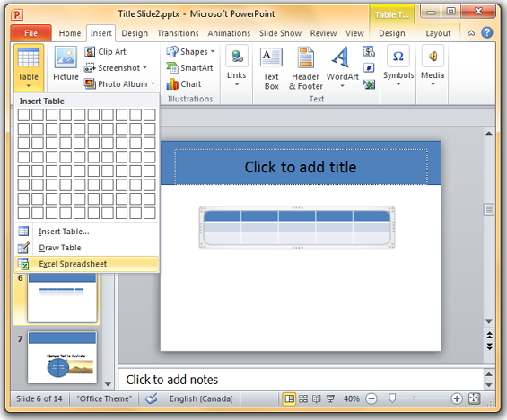Click the Insert Object icon
This screenshot has width=507, height=420.
369,84
